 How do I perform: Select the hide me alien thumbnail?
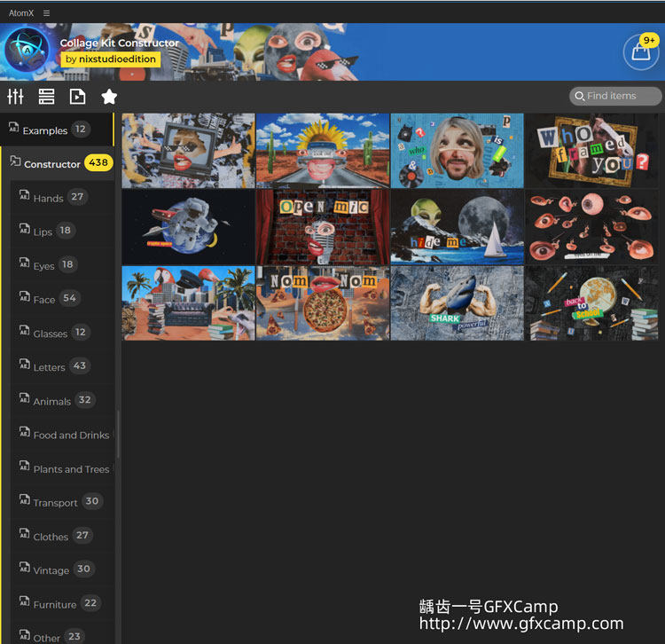[x=458, y=227]
